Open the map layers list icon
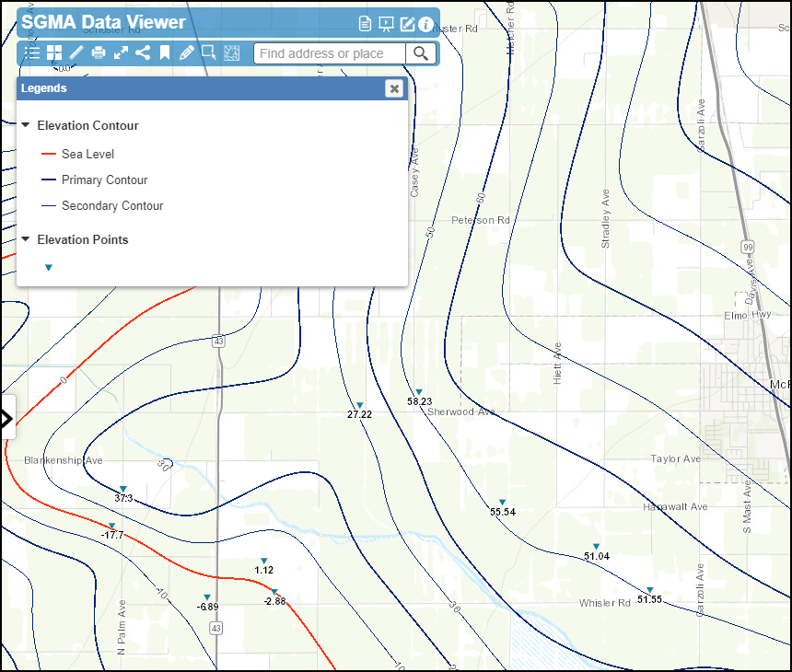The height and width of the screenshot is (672, 792). 32,52
